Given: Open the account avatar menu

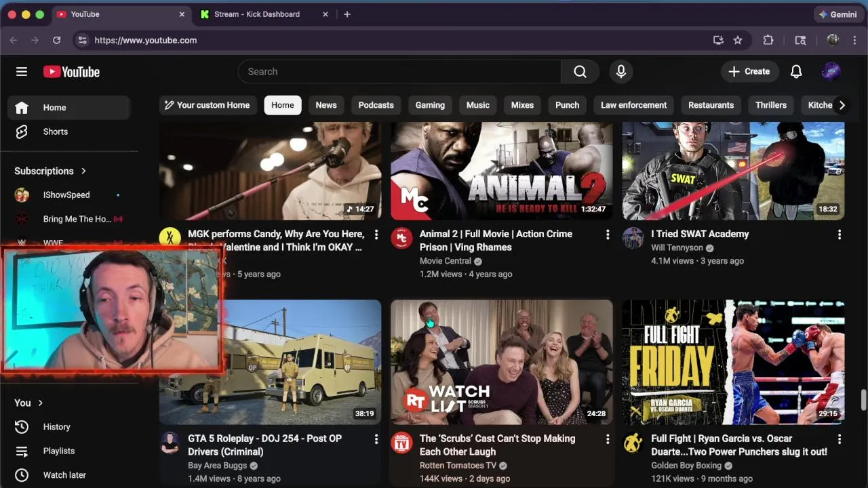Looking at the screenshot, I should pyautogui.click(x=831, y=72).
